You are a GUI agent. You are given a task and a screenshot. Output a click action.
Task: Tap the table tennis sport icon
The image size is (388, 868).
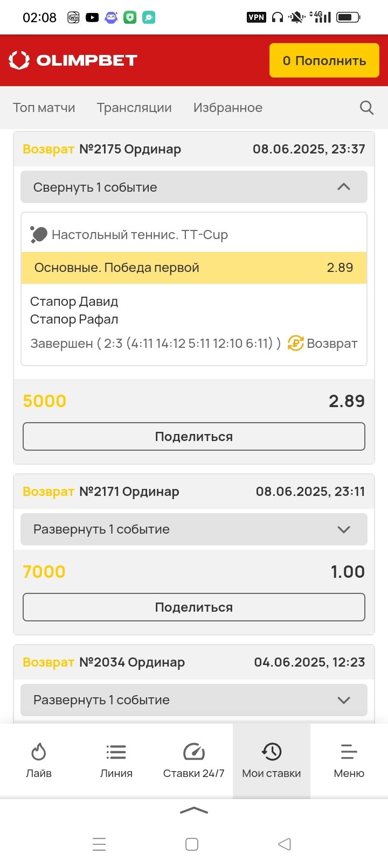(x=39, y=234)
